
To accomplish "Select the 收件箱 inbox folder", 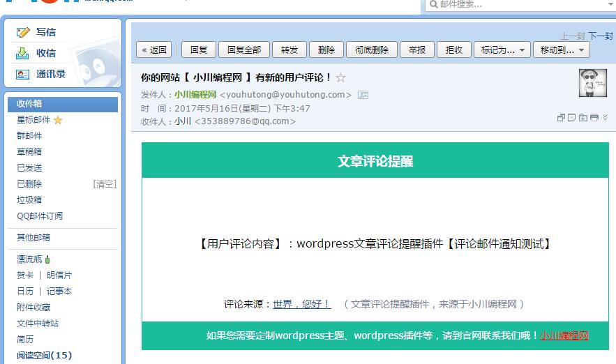I will click(x=63, y=104).
